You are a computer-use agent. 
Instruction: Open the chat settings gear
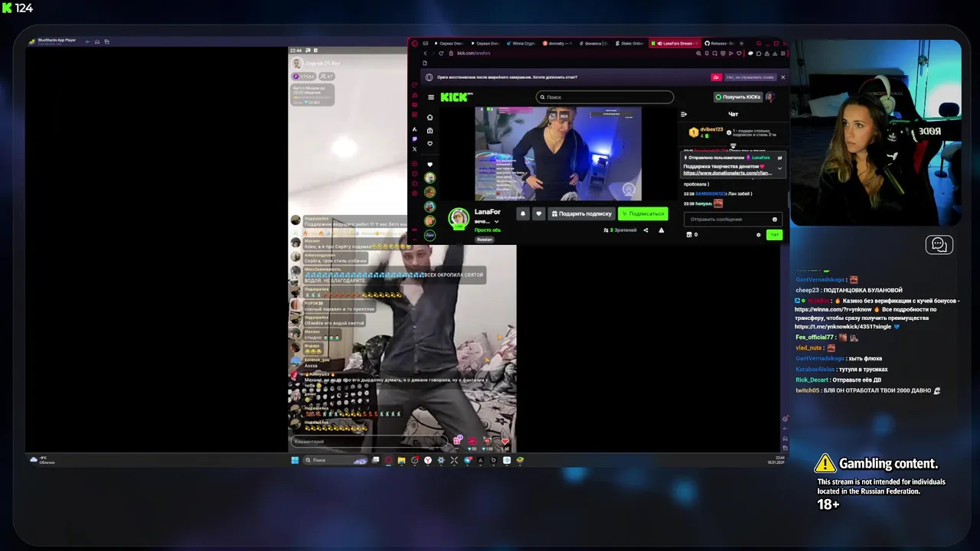point(759,235)
